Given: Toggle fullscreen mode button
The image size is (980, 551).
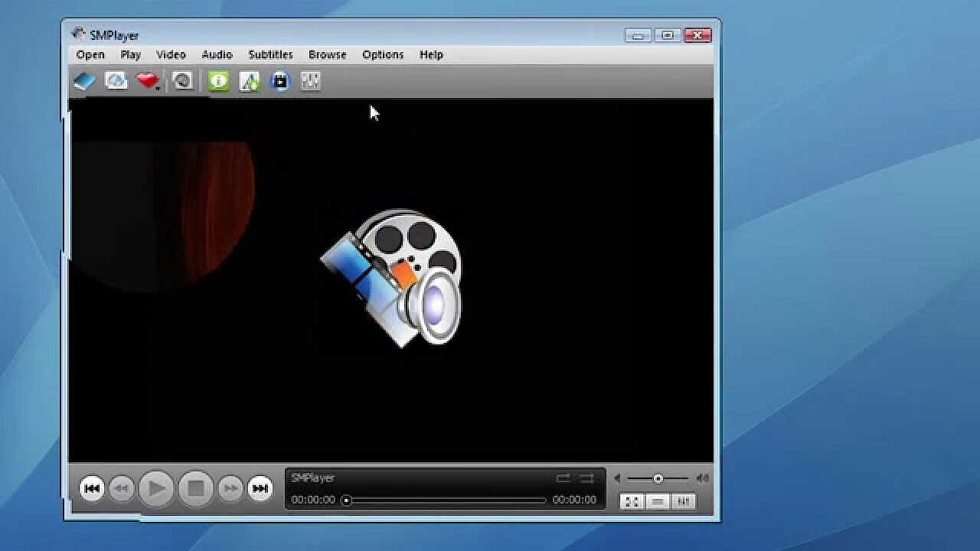Looking at the screenshot, I should [632, 501].
